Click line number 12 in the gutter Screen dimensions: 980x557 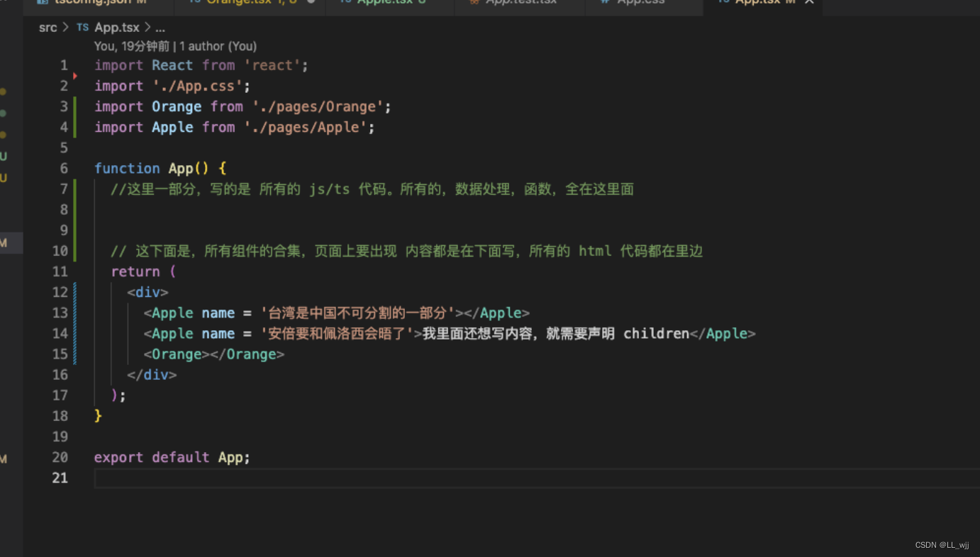60,292
